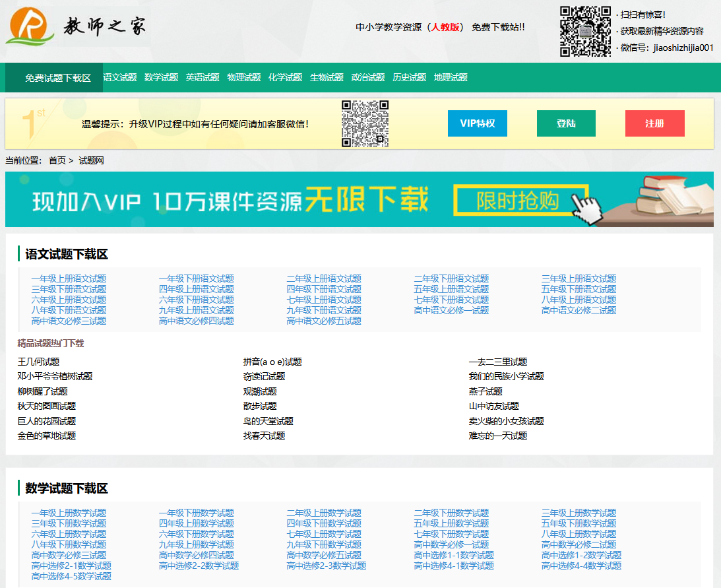Open 高中选修4-5数学试题 link
The image size is (721, 588).
(71, 576)
